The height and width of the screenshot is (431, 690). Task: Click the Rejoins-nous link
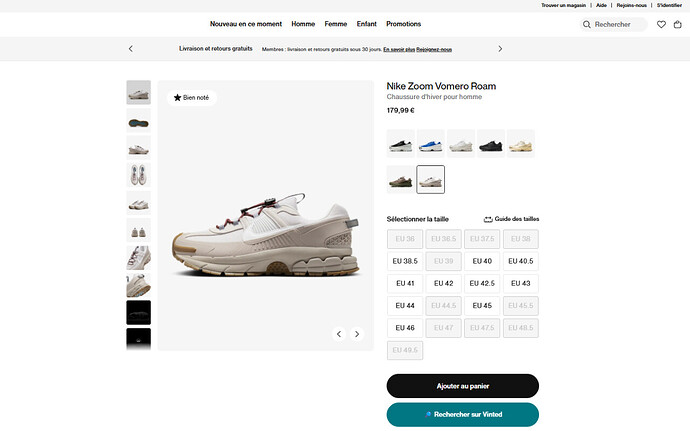(x=631, y=5)
